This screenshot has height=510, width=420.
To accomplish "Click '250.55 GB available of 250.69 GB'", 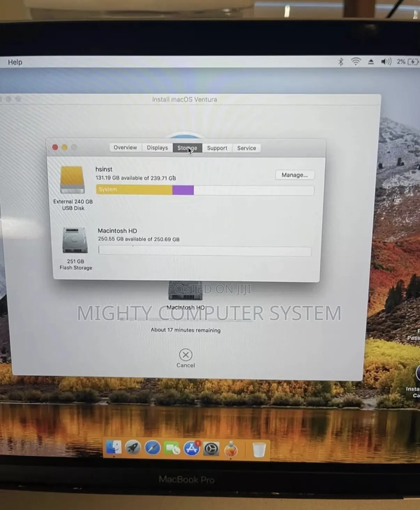I will click(x=139, y=239).
